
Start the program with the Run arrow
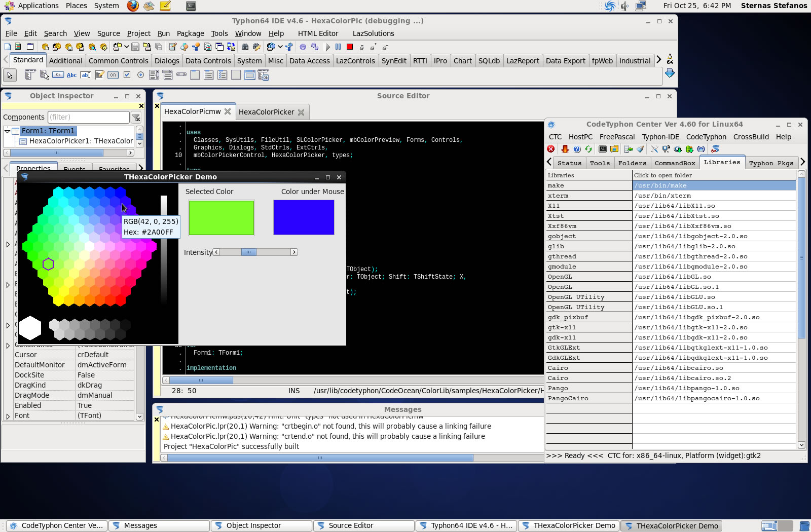[x=328, y=47]
